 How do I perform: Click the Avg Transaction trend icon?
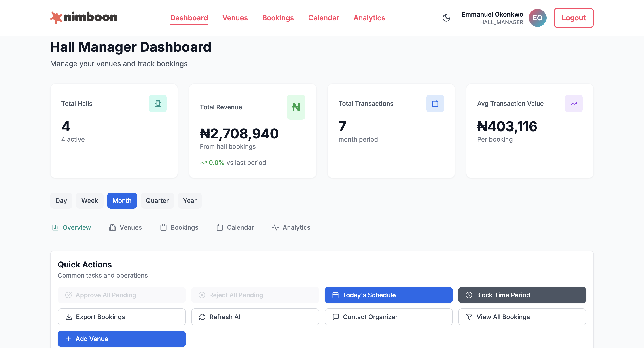click(574, 104)
